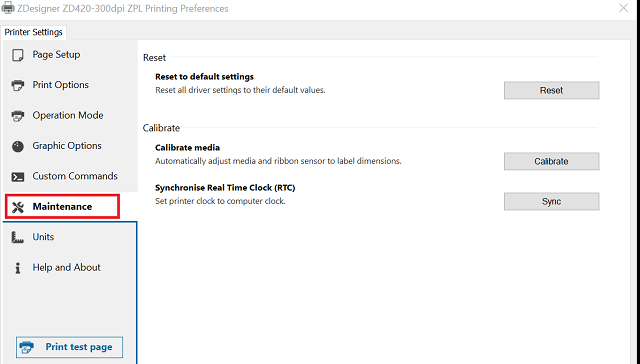Reset driver settings with Reset button
The height and width of the screenshot is (364, 640).
click(551, 90)
